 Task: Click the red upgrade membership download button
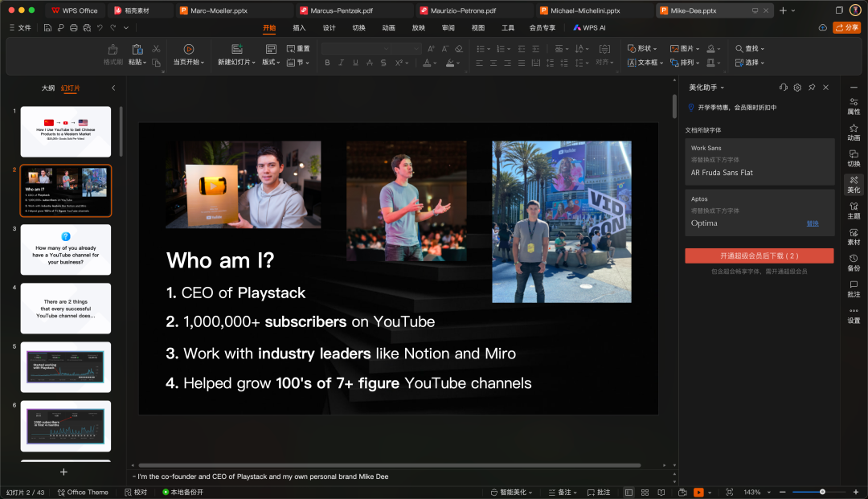click(x=759, y=256)
